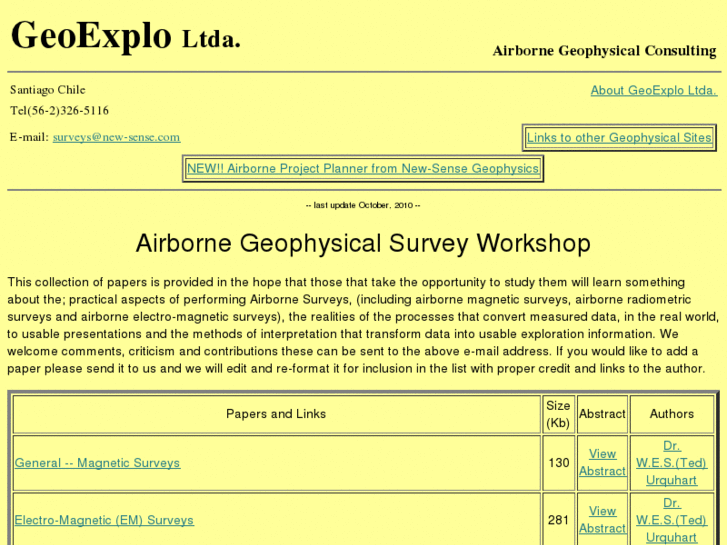Click the E-mail: label text
Image resolution: width=727 pixels, height=545 pixels.
point(29,137)
